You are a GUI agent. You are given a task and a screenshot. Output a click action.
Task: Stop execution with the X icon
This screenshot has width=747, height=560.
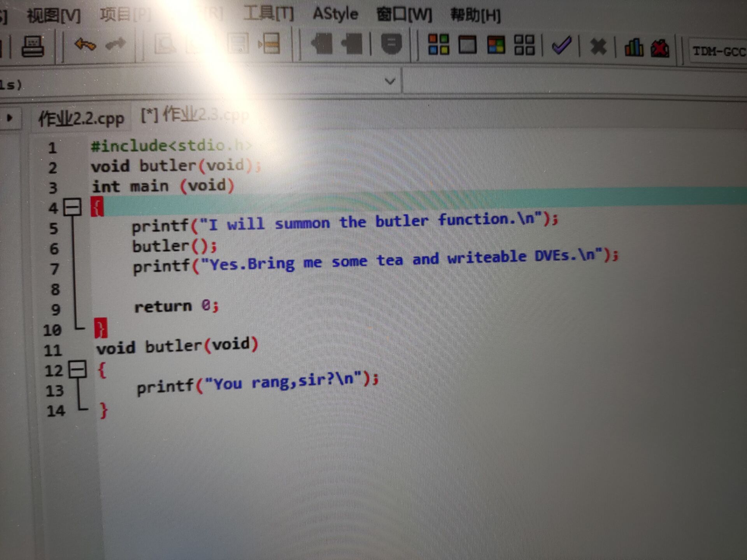[x=598, y=47]
